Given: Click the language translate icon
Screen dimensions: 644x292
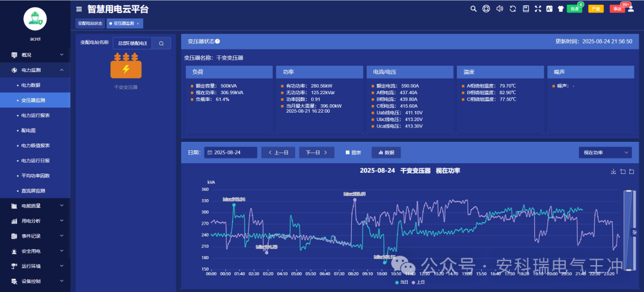Looking at the screenshot, I should click(x=549, y=9).
